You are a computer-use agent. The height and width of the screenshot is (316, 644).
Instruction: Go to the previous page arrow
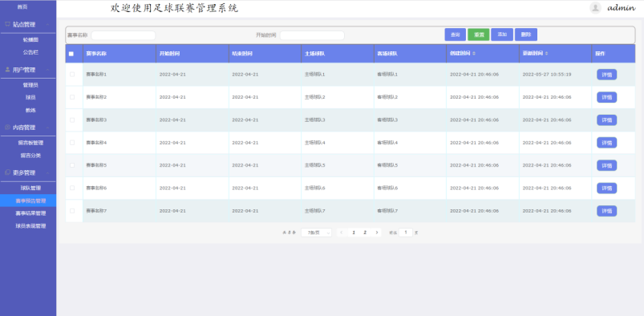[x=342, y=233]
